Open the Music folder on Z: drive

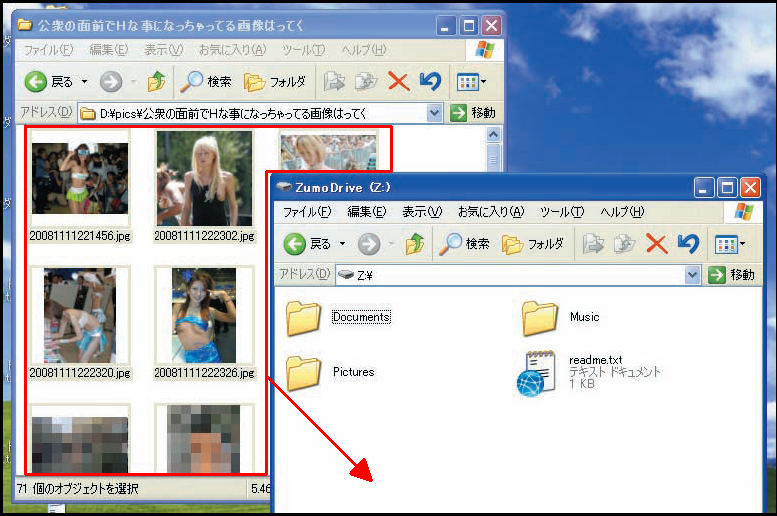click(540, 318)
